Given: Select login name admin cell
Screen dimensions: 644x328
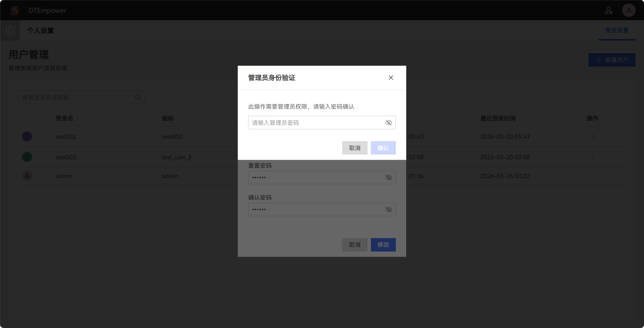Looking at the screenshot, I should click(64, 176).
